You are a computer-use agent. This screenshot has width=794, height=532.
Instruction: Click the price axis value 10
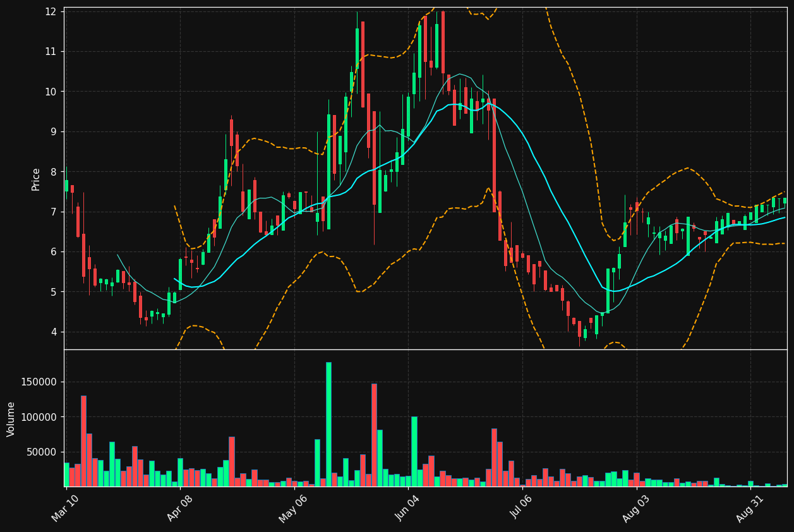click(51, 92)
